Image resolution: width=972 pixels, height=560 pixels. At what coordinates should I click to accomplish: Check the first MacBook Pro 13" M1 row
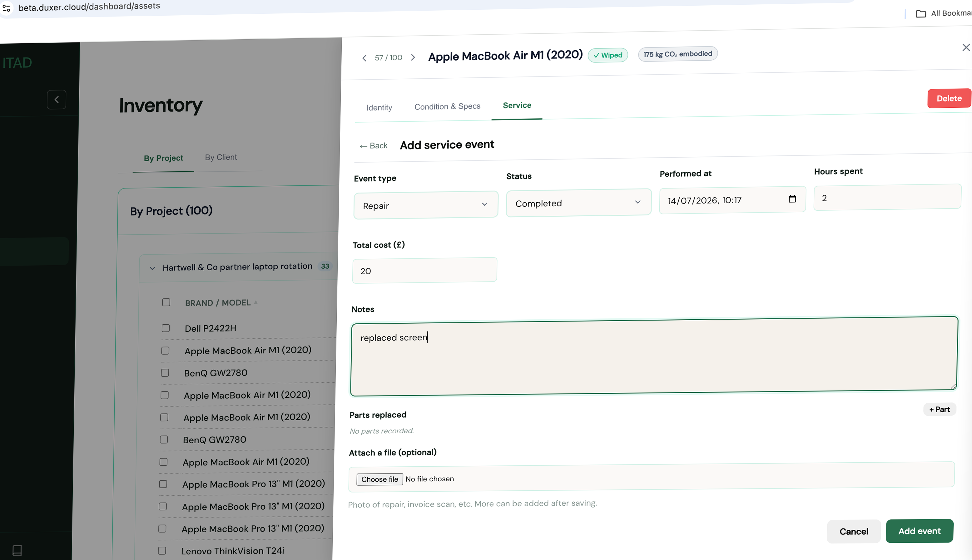[163, 484]
